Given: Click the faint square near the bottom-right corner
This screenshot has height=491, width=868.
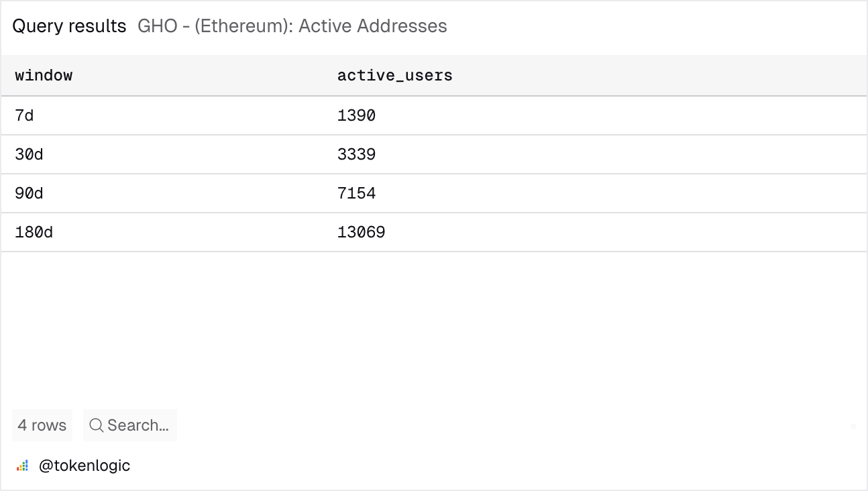Looking at the screenshot, I should point(853,426).
